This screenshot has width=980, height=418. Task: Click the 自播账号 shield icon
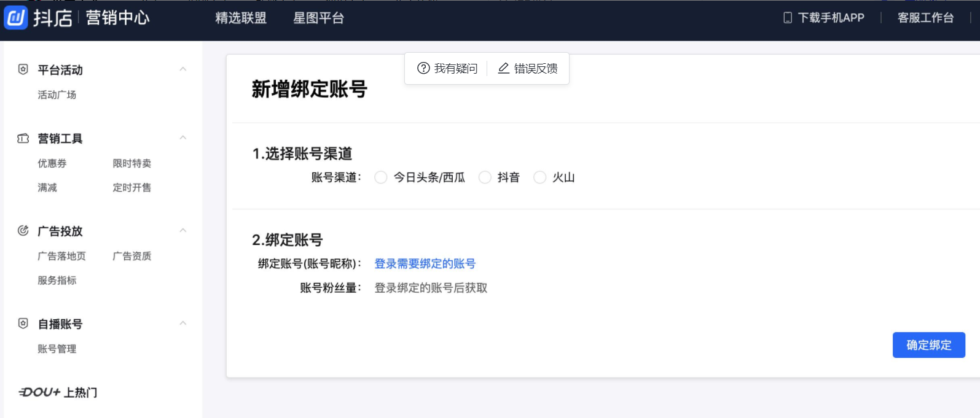pos(23,323)
